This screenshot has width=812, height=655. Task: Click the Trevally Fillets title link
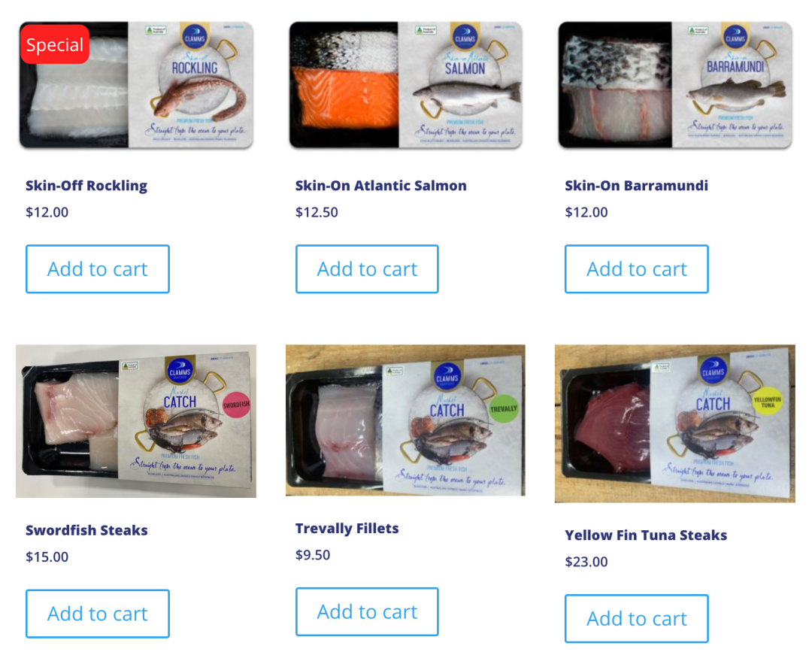pyautogui.click(x=347, y=528)
